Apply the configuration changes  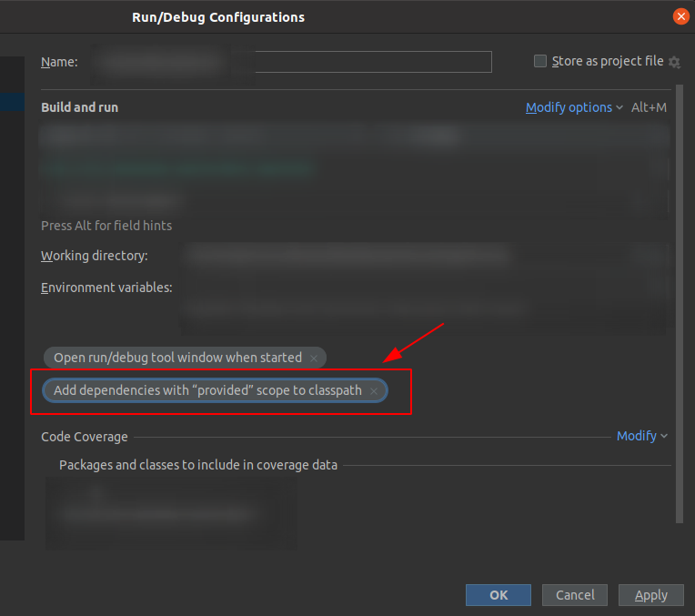coord(651,595)
